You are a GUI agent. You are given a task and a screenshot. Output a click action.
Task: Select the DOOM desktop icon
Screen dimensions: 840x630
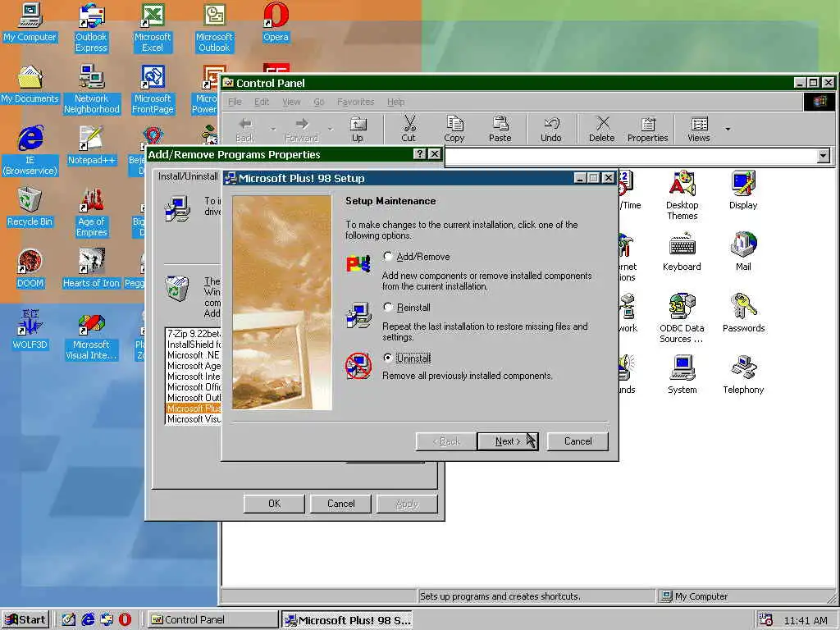pos(30,269)
